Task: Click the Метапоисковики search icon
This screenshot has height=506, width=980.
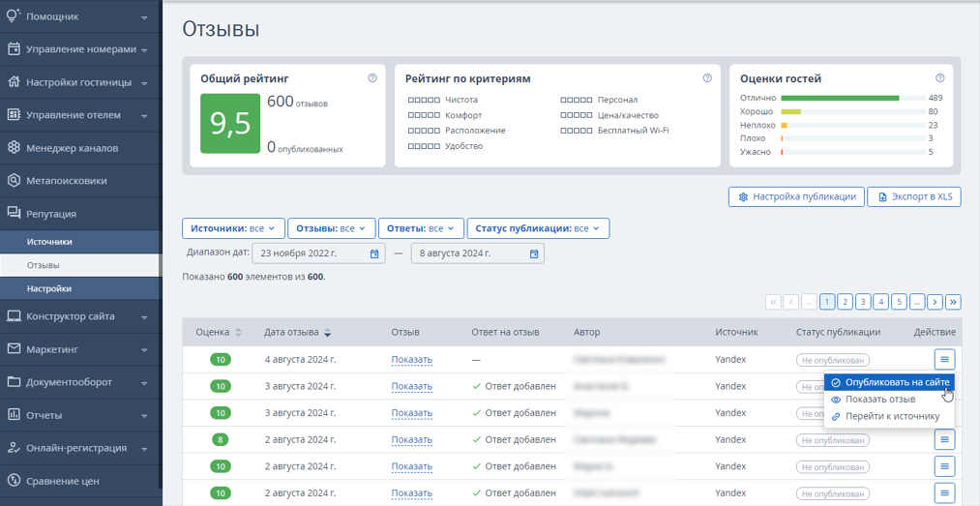Action: coord(14,181)
